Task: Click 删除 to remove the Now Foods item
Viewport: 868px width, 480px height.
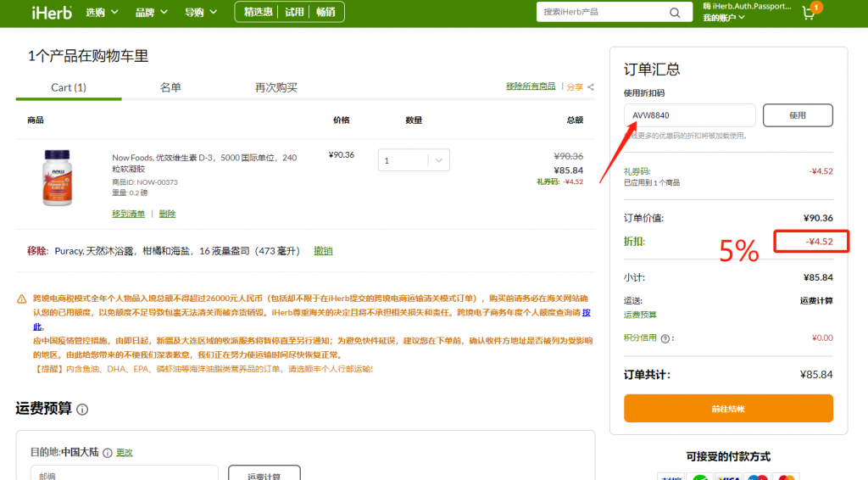Action: coord(167,214)
